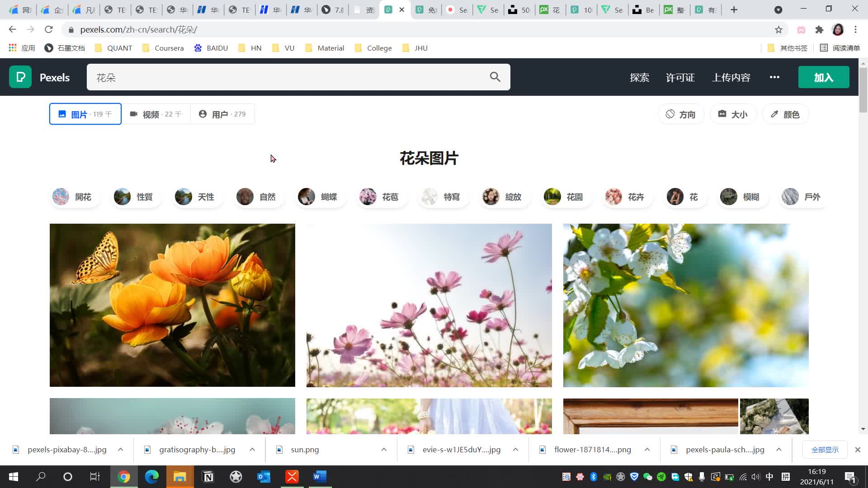Screen dimensions: 868x488
Task: Select the 模糊 tag chip
Action: click(742, 197)
